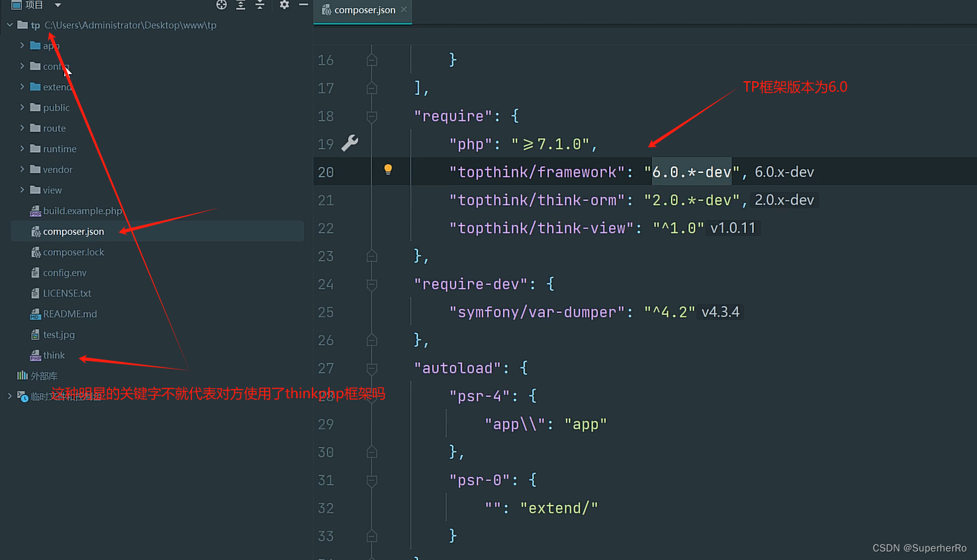
Task: Expand the vendor folder
Action: 22,169
